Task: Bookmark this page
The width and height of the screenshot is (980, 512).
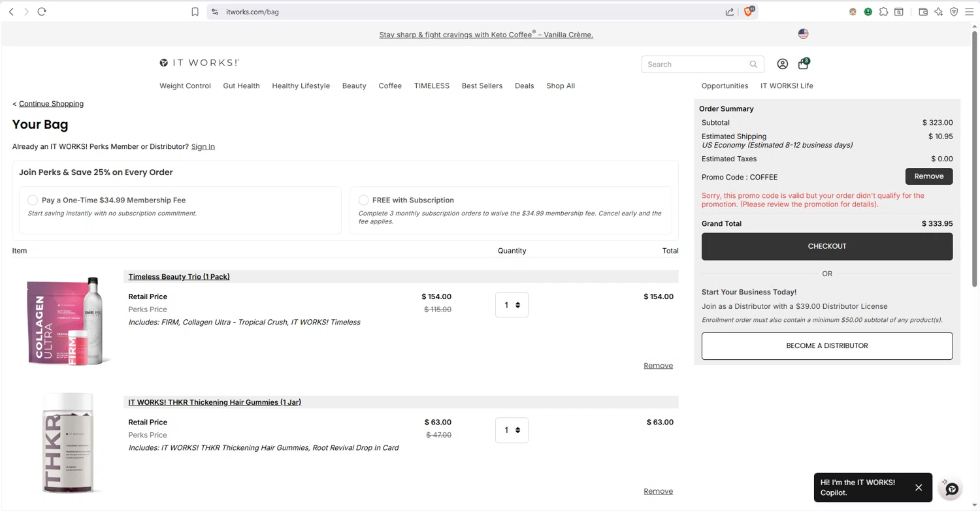Action: tap(195, 12)
